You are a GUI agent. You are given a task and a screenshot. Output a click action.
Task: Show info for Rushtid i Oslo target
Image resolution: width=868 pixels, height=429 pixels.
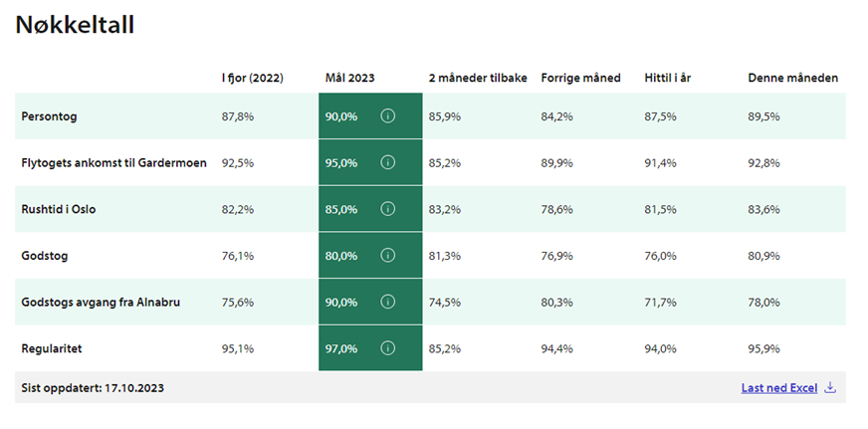(x=388, y=209)
